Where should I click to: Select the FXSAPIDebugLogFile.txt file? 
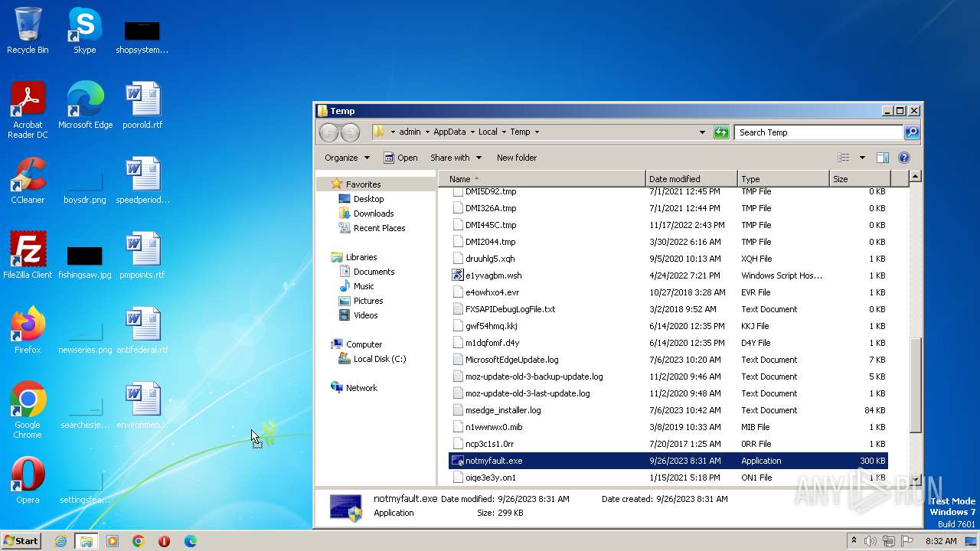click(668, 309)
